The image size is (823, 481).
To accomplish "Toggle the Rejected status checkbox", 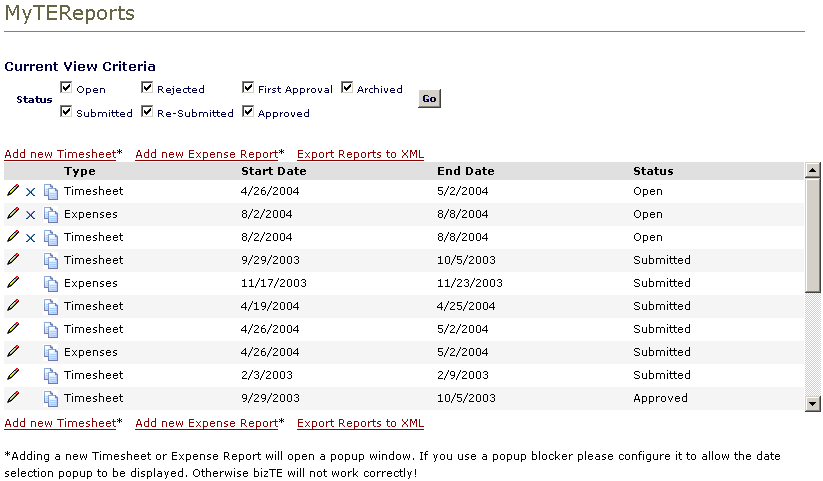I will tap(147, 88).
